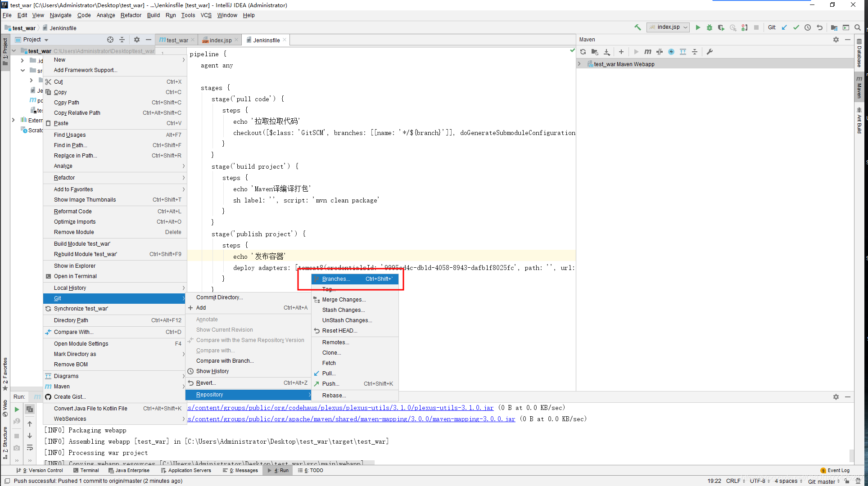Open UTF-8 encoding selector
Viewport: 868px width, 486px height.
pyautogui.click(x=760, y=481)
